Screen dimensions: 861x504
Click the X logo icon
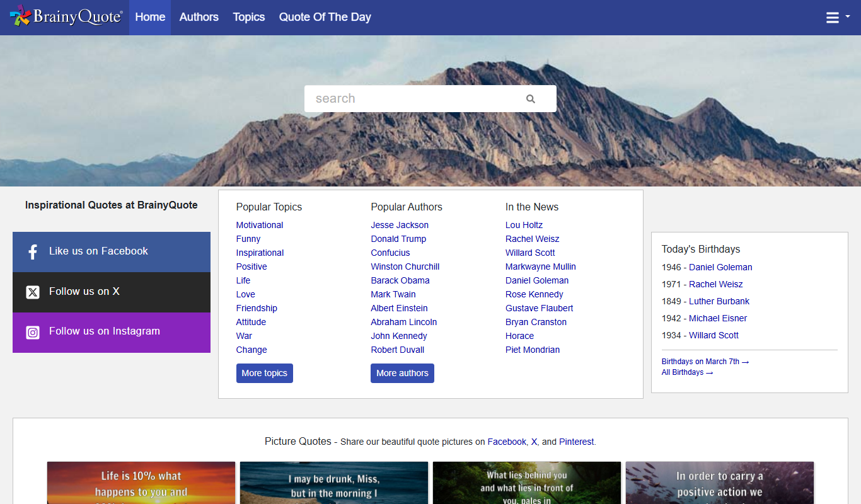pos(33,292)
